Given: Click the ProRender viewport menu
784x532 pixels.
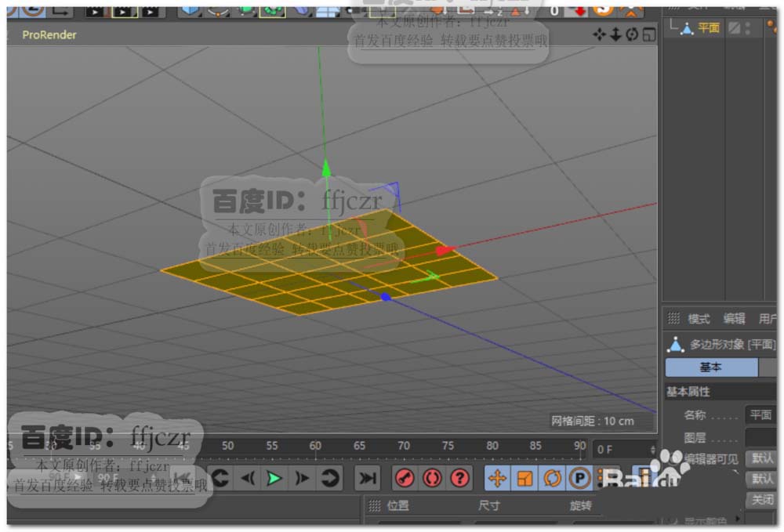Looking at the screenshot, I should click(x=49, y=35).
